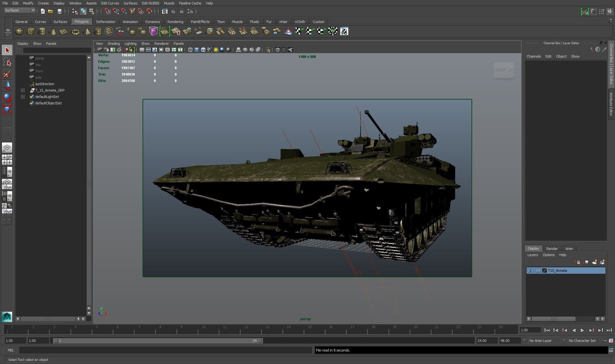Open the Create menu
Screen dimensions: 615x364
tap(43, 3)
